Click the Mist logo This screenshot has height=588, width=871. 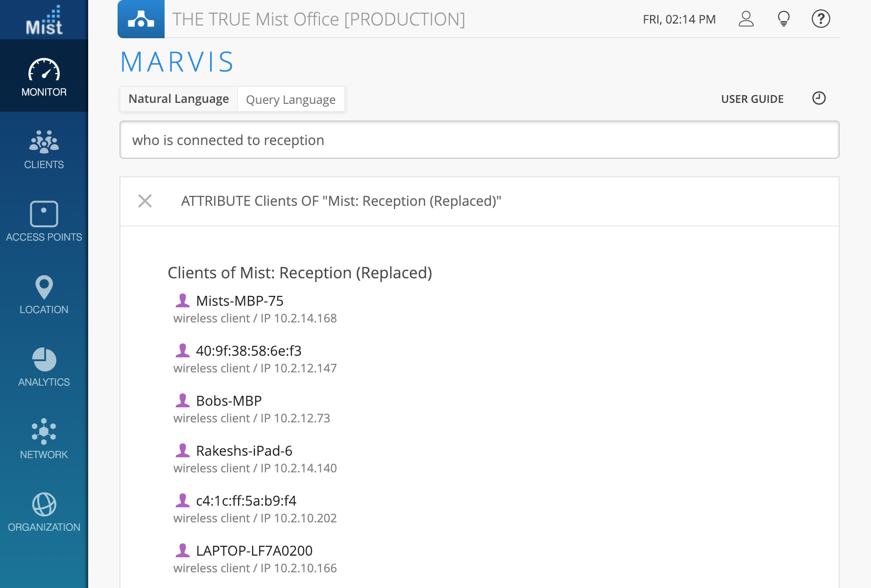coord(44,20)
